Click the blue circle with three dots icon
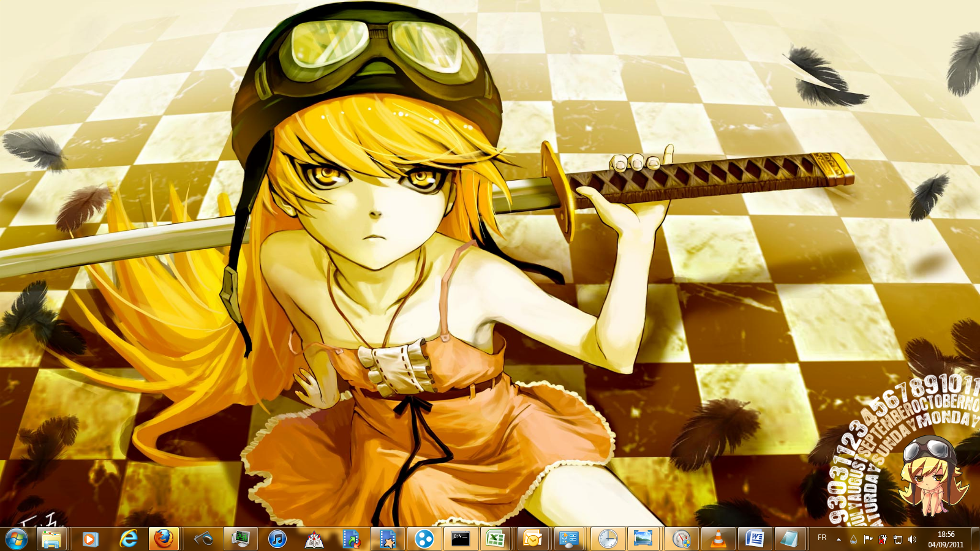This screenshot has width=980, height=551. 424,539
